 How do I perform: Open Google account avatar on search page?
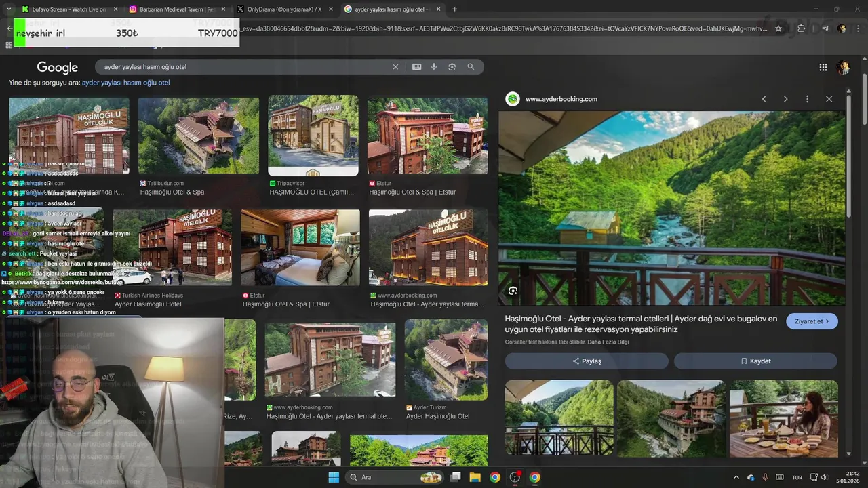click(x=844, y=67)
